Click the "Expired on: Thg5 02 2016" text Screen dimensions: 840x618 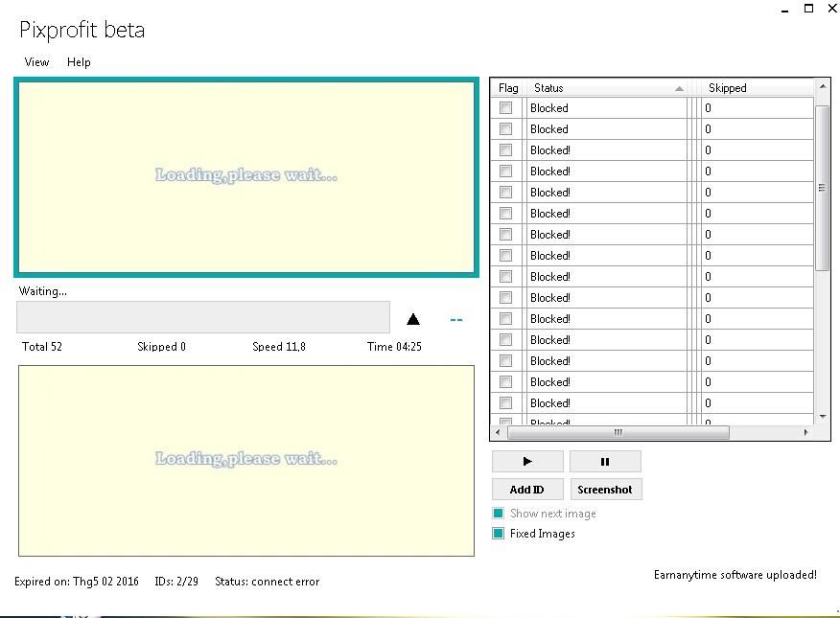click(77, 582)
